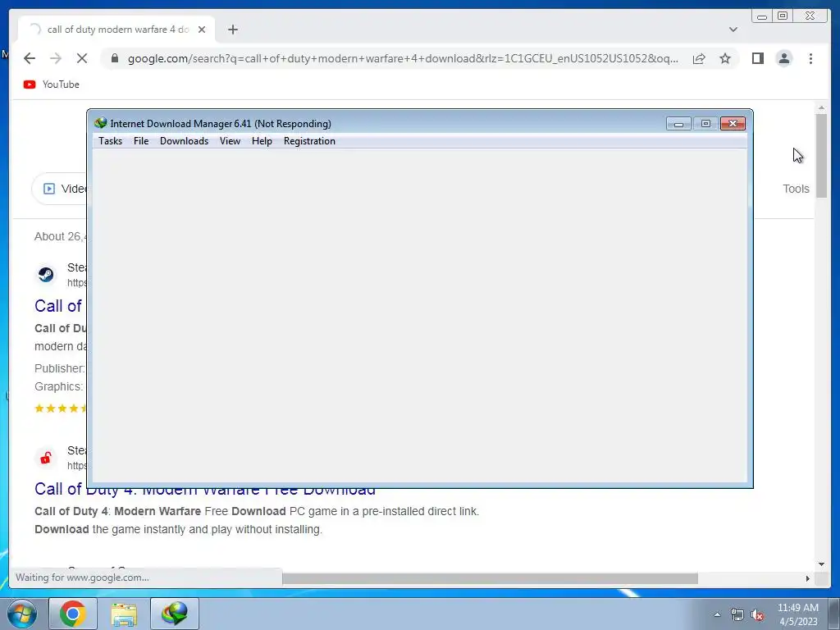Restore down the Chrome window
840x630 pixels.
pyautogui.click(x=782, y=16)
